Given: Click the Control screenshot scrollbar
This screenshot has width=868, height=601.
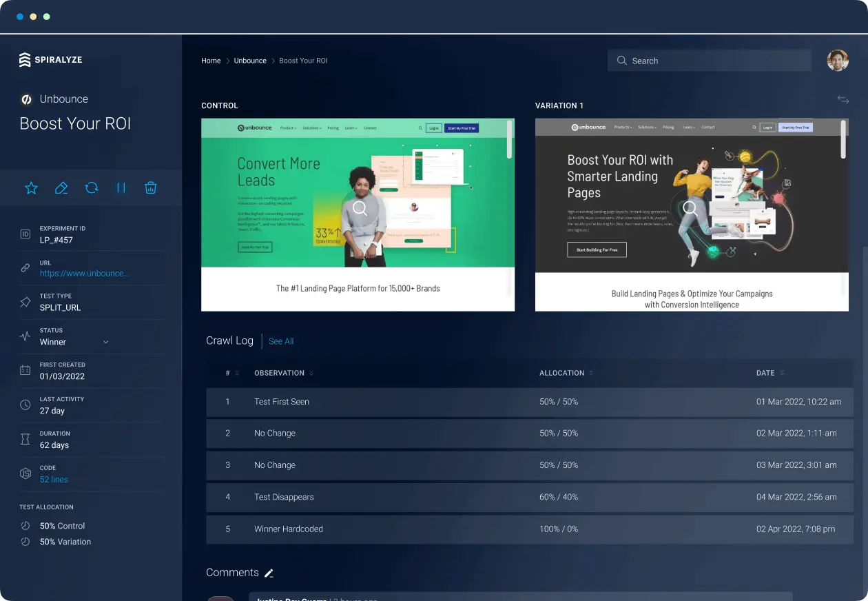Looking at the screenshot, I should [x=510, y=139].
